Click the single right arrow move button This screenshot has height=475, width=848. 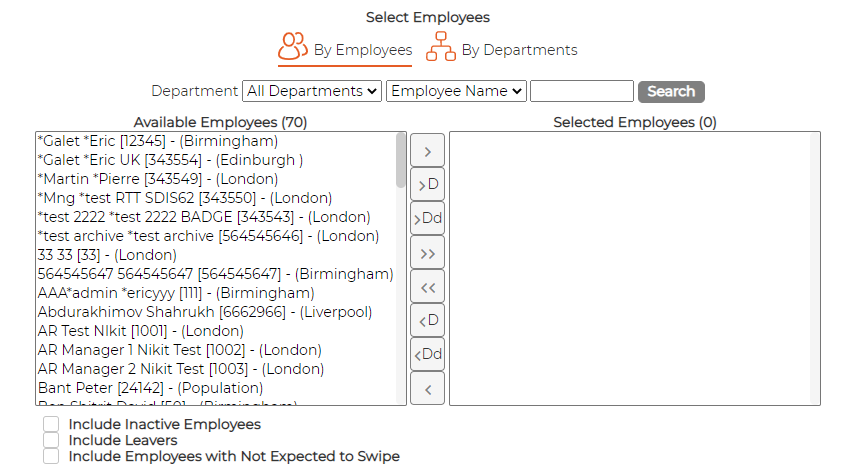427,150
